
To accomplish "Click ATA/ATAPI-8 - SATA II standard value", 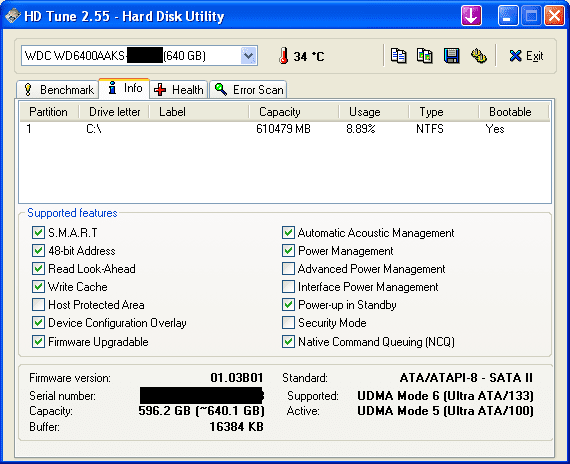I will pos(466,378).
